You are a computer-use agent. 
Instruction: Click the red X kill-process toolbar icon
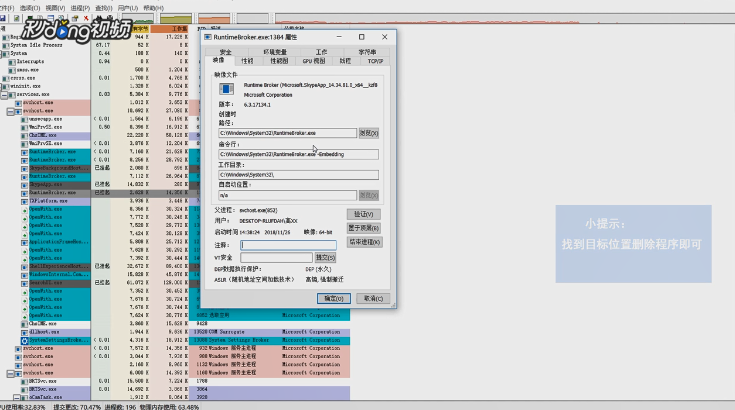pos(86,18)
